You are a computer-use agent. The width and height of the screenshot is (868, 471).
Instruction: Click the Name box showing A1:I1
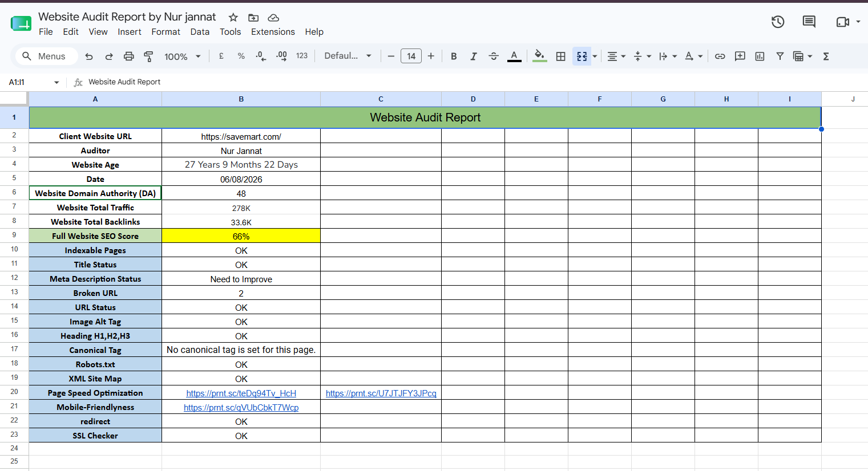tap(29, 82)
